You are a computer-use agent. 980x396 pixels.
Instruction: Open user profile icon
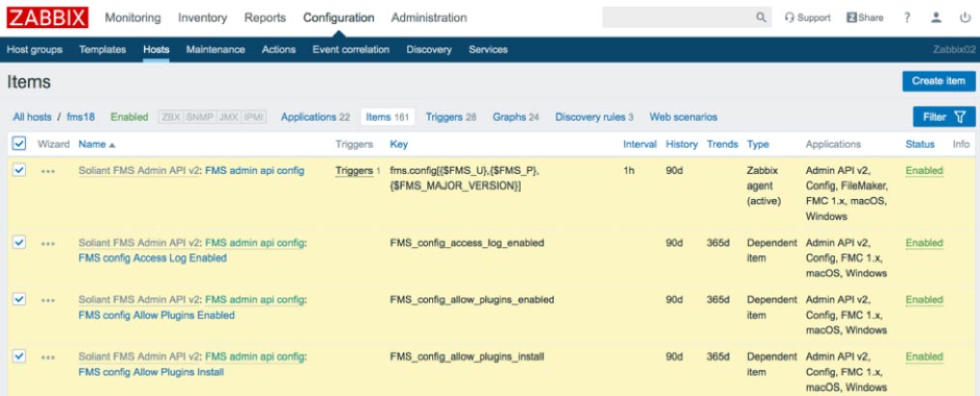(x=936, y=17)
